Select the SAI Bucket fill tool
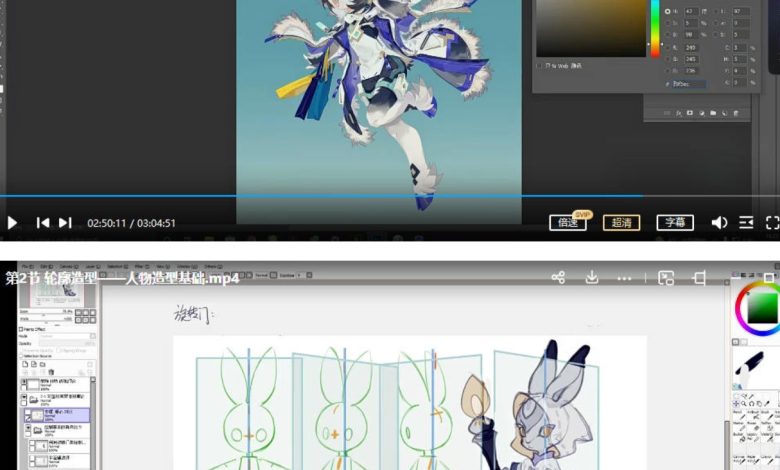Screen dimensions: 780x470 tap(739, 437)
